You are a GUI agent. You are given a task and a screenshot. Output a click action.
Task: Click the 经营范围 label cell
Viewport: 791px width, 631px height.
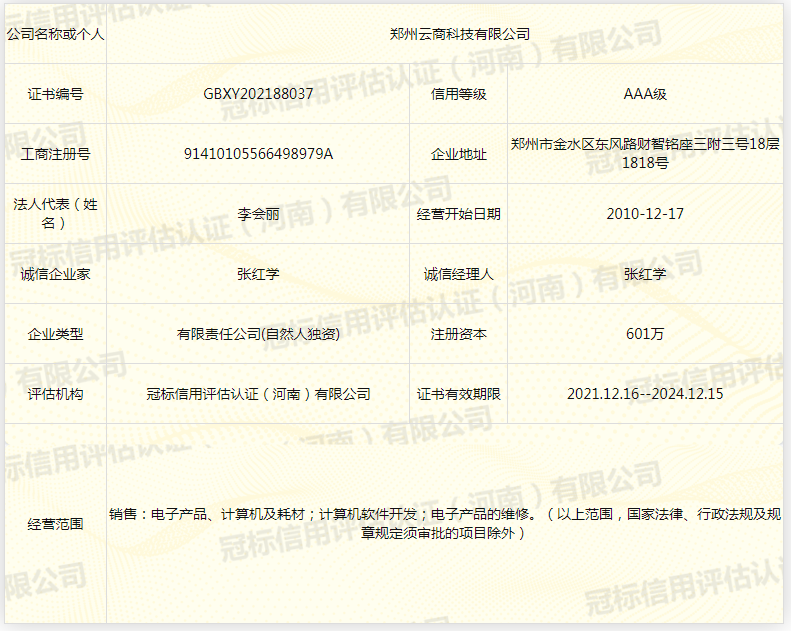click(x=55, y=524)
